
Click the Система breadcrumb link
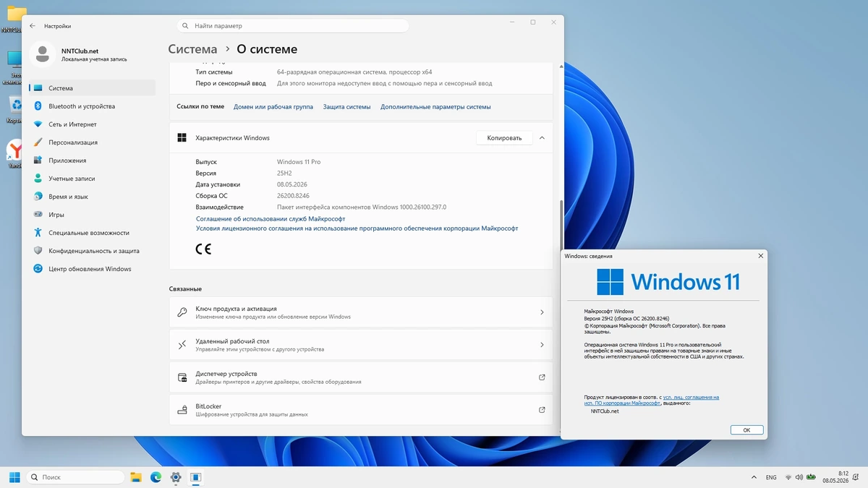pyautogui.click(x=192, y=49)
